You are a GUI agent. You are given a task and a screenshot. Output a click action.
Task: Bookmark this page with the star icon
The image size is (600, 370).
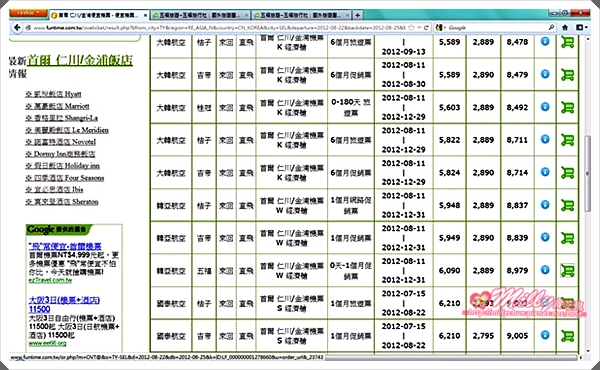pyautogui.click(x=411, y=28)
